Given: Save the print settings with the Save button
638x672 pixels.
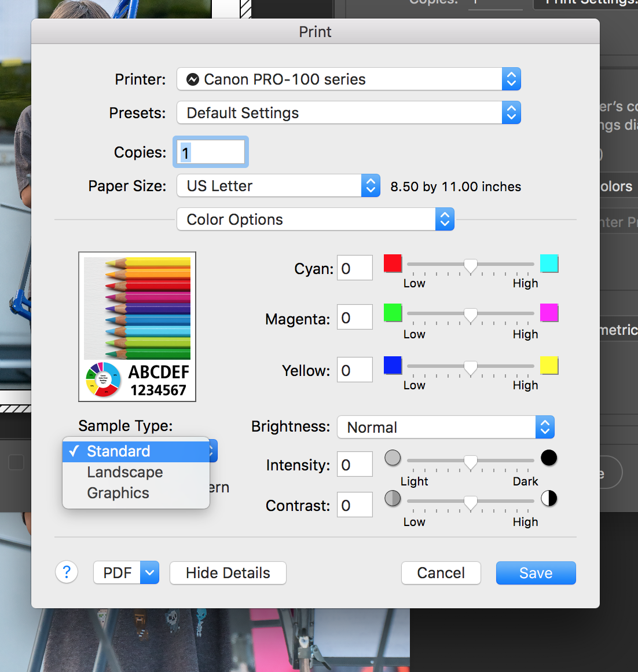Looking at the screenshot, I should 536,572.
